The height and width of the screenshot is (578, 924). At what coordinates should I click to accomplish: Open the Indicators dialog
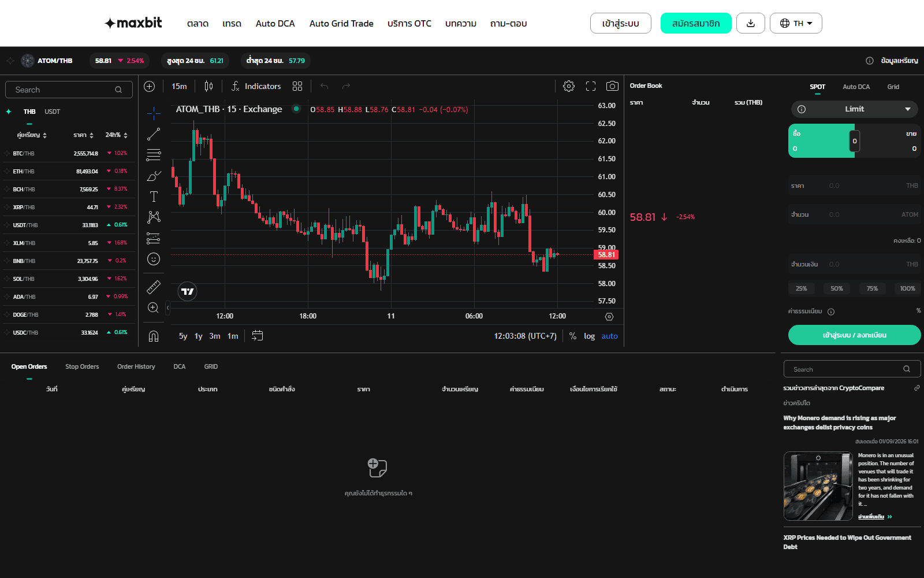click(x=256, y=86)
